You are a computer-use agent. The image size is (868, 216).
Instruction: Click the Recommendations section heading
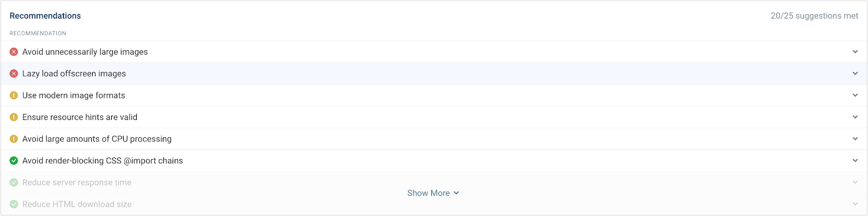click(45, 16)
